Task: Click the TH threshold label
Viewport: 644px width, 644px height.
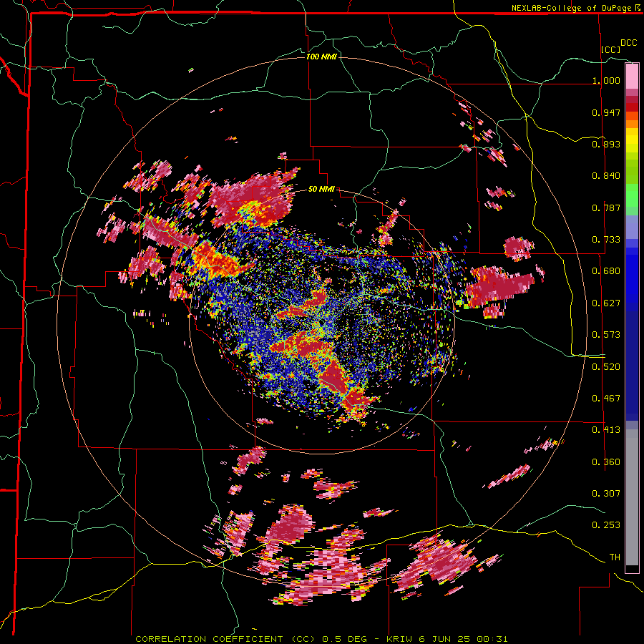Action: pyautogui.click(x=615, y=557)
